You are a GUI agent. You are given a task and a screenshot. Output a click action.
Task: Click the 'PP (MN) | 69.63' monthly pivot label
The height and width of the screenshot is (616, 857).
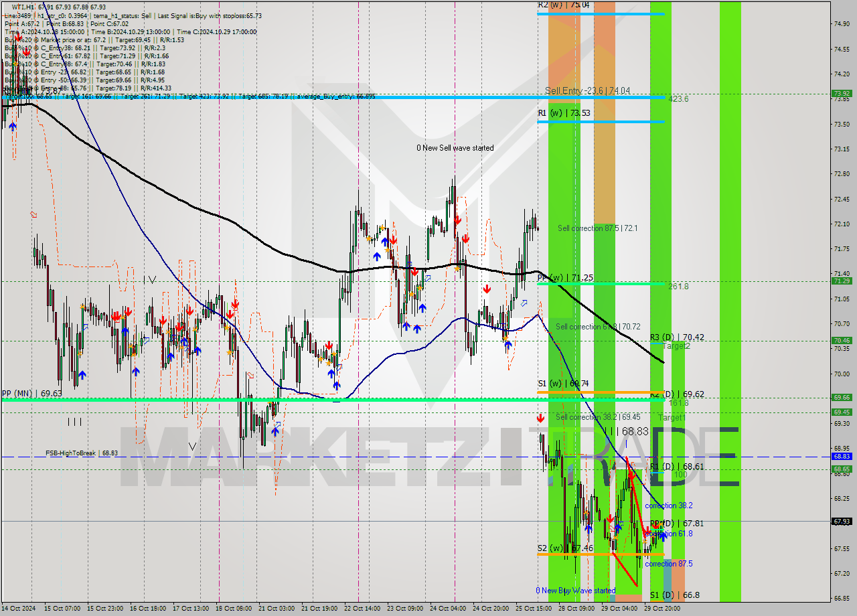(31, 394)
